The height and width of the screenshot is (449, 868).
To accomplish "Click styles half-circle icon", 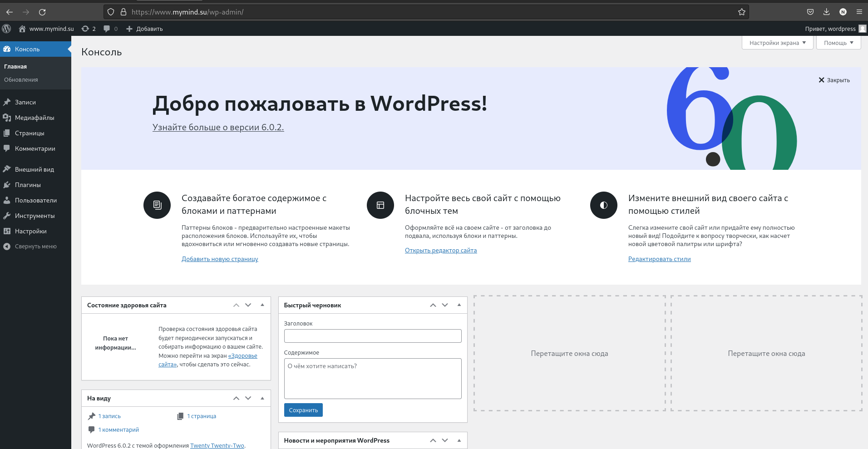I will [604, 205].
